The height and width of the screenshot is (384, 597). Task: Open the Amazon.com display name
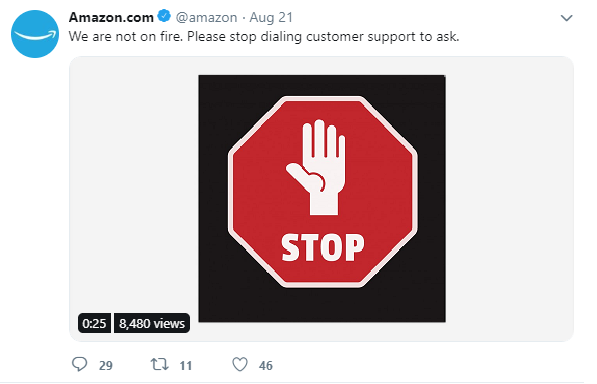[111, 17]
